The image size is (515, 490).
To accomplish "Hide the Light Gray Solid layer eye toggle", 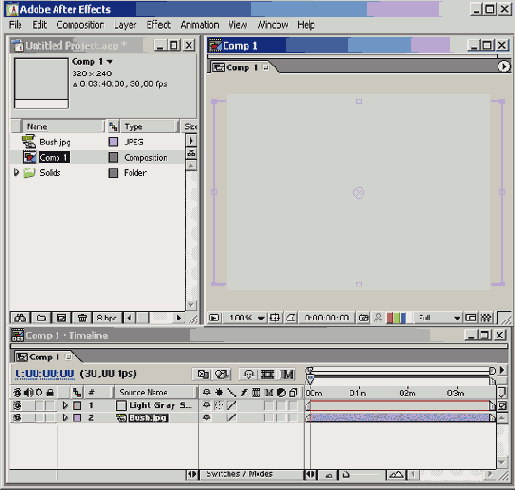I will 17,405.
